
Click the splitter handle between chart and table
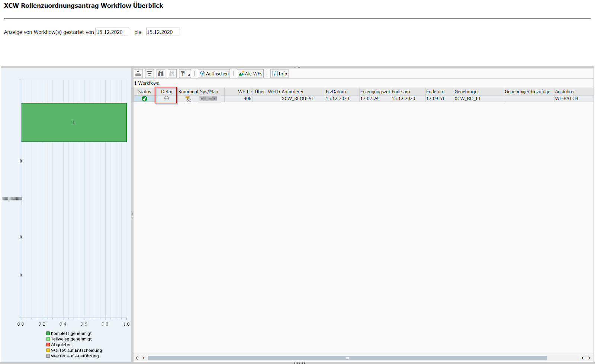point(132,215)
